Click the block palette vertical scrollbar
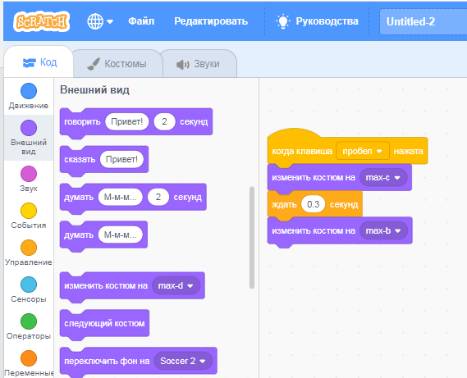Screen dimensions: 467x378 tap(252, 238)
